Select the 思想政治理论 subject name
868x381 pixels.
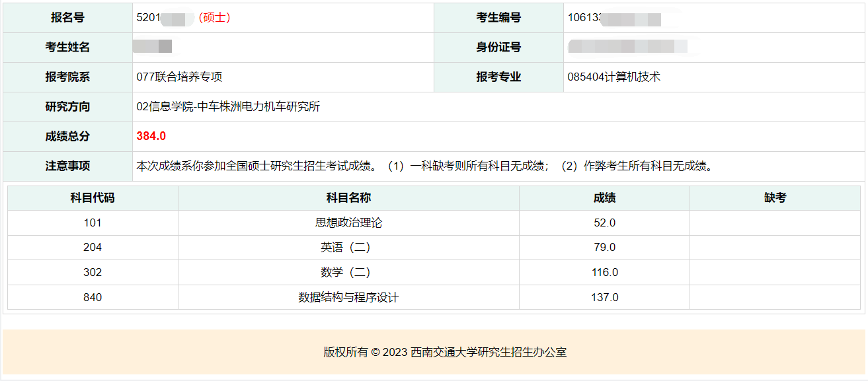tap(348, 223)
